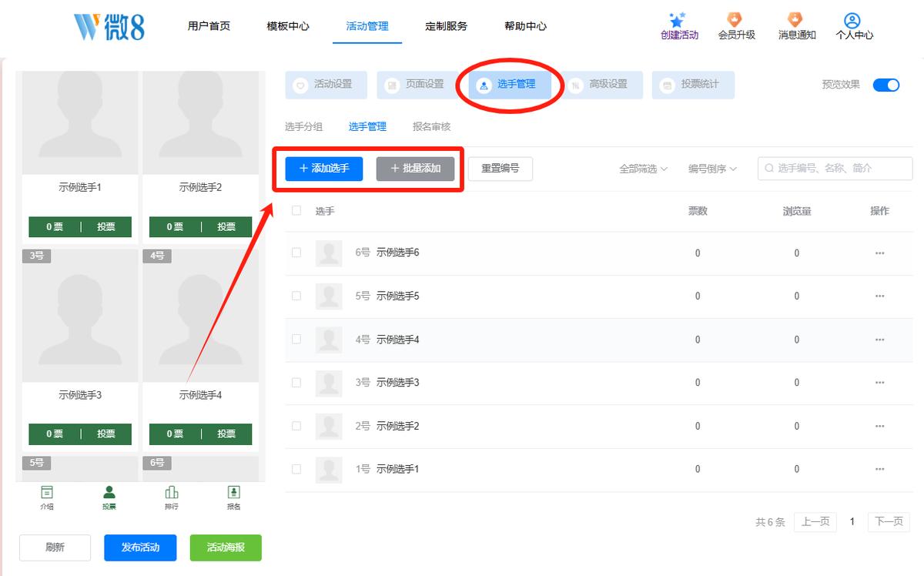Click the 批量添加 button
The width and height of the screenshot is (924, 576).
[x=415, y=169]
